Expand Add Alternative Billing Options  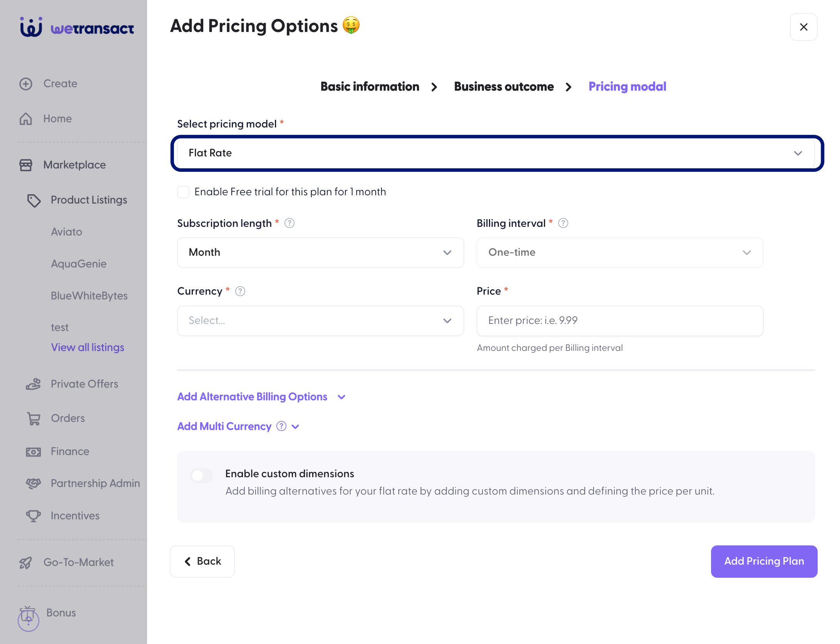261,397
